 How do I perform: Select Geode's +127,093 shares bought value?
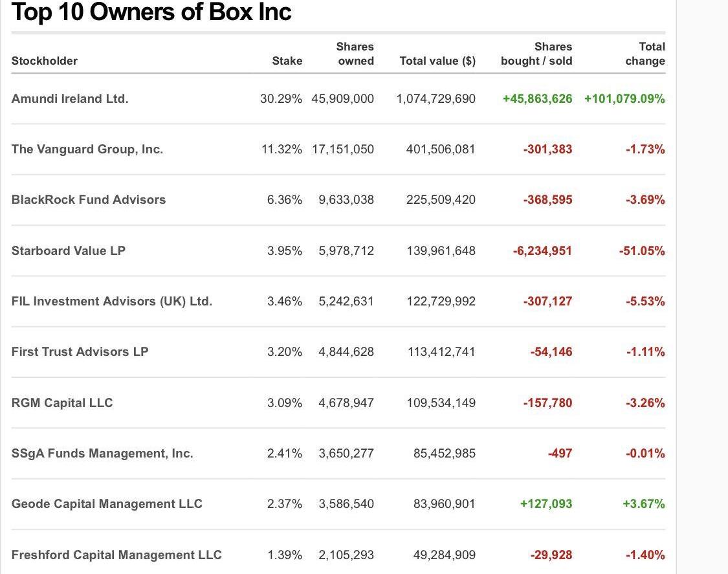546,504
